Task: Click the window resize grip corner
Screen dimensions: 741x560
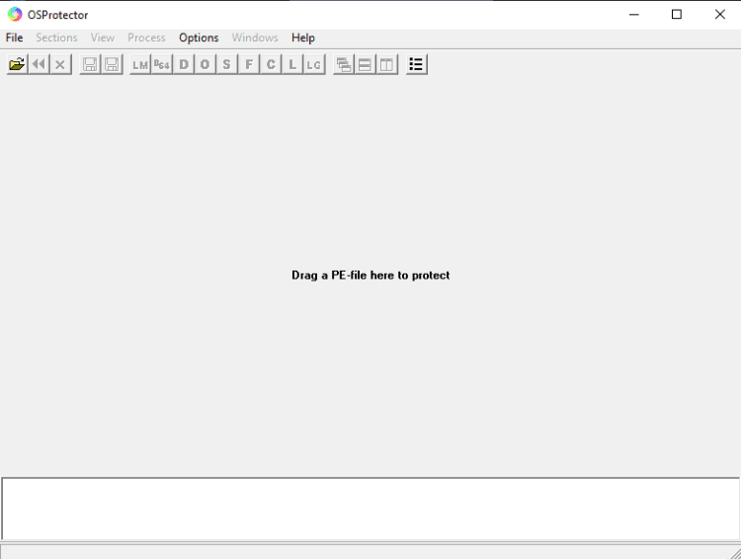Action: 735,553
